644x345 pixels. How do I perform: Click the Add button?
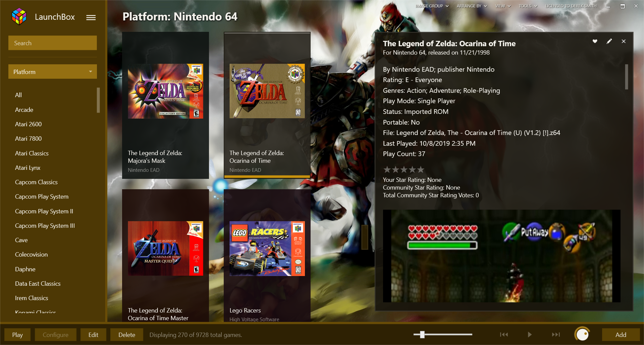pos(621,335)
